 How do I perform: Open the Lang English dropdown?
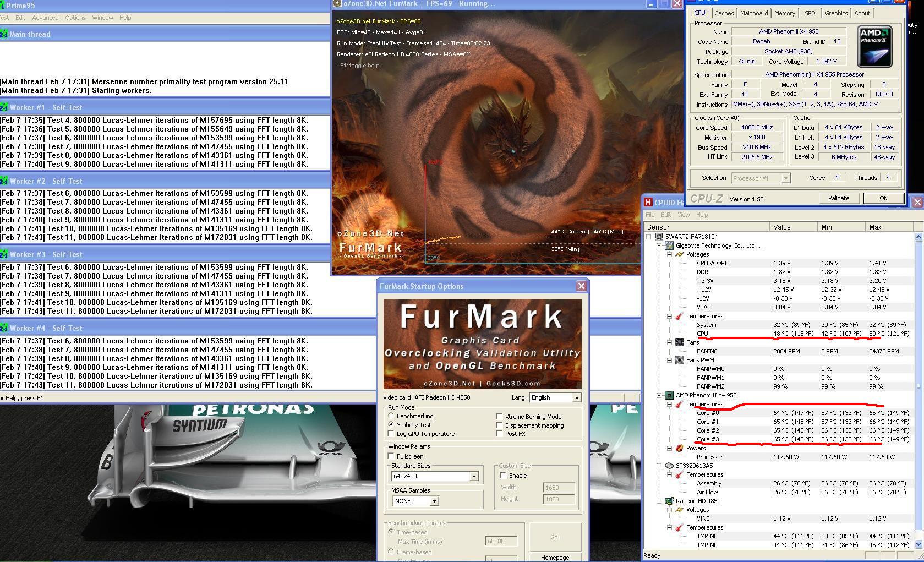pos(576,397)
